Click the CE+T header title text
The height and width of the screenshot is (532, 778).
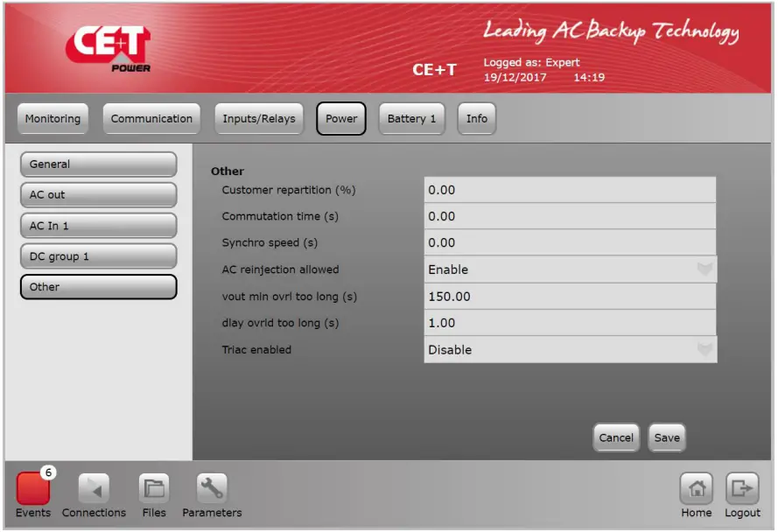coord(434,70)
